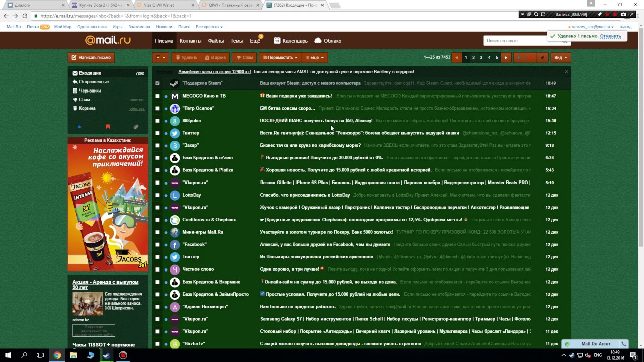The height and width of the screenshot is (362, 644).
Task: Click the MEGOGO sender avatar
Action: coord(175,96)
